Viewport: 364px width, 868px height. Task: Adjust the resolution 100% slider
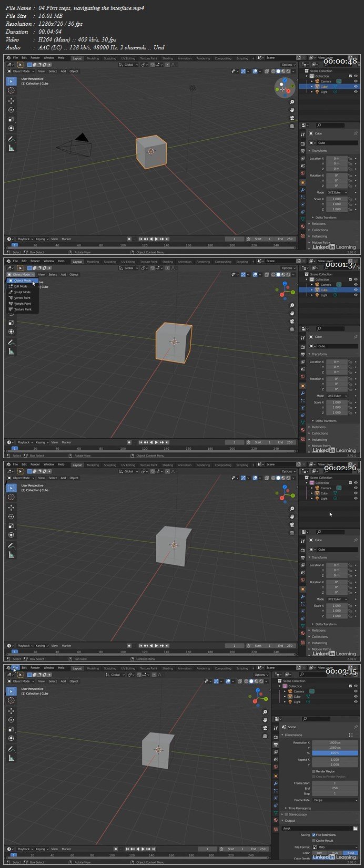[x=334, y=753]
